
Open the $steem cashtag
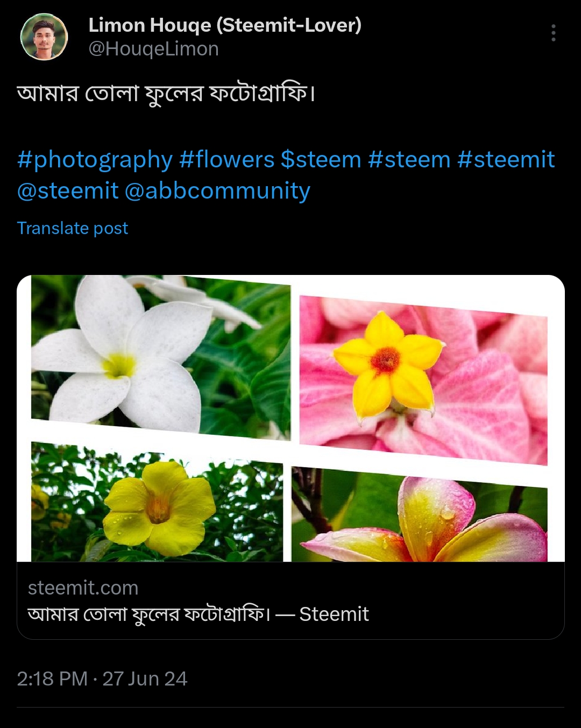321,160
